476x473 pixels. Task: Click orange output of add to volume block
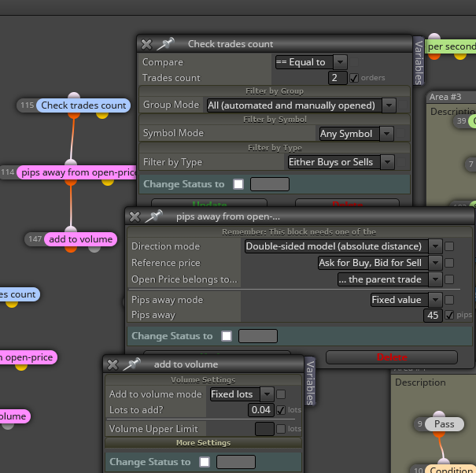(71, 249)
